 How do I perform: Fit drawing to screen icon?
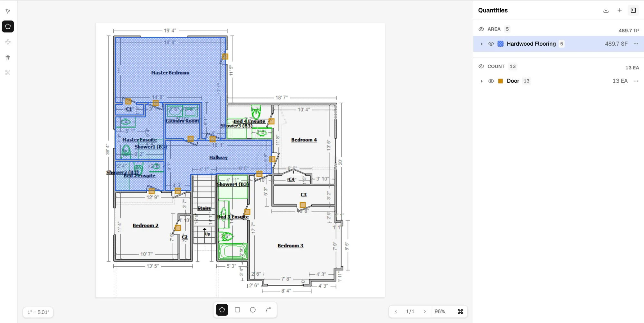coord(460,311)
